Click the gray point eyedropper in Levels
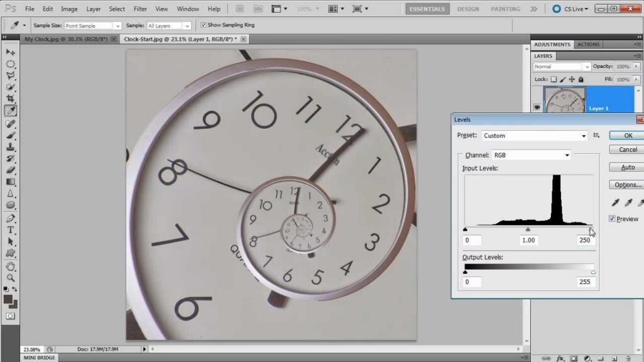The image size is (644, 362). coord(628,202)
